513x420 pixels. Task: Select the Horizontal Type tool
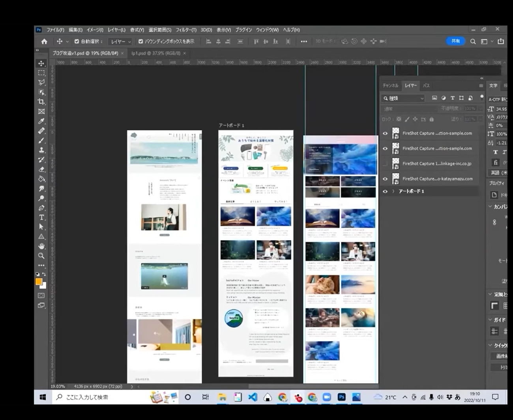click(x=41, y=217)
